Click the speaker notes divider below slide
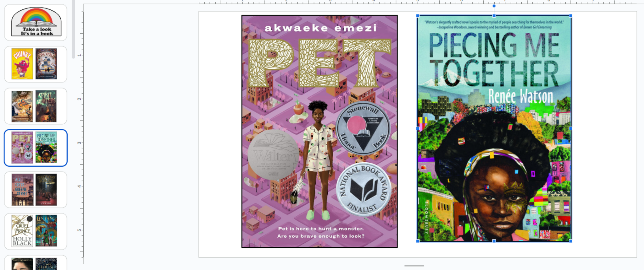This screenshot has height=270, width=644. 414,266
